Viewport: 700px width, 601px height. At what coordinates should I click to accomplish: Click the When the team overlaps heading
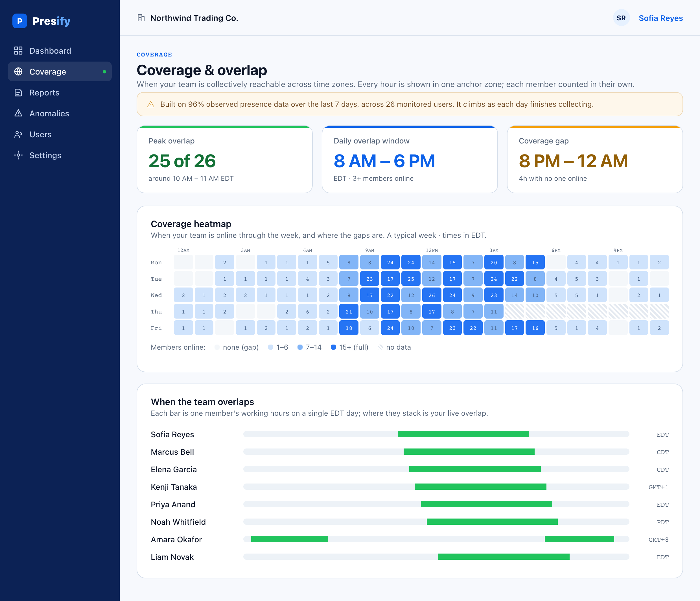pyautogui.click(x=202, y=402)
